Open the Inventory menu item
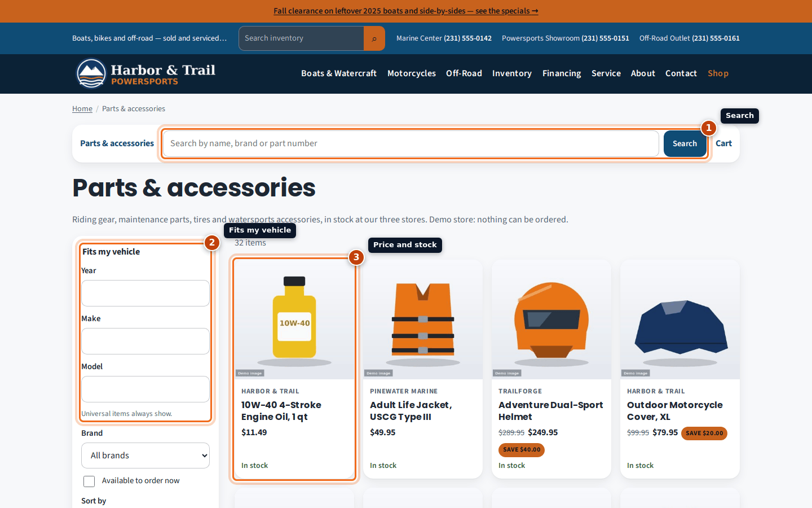The width and height of the screenshot is (812, 508). pyautogui.click(x=512, y=73)
